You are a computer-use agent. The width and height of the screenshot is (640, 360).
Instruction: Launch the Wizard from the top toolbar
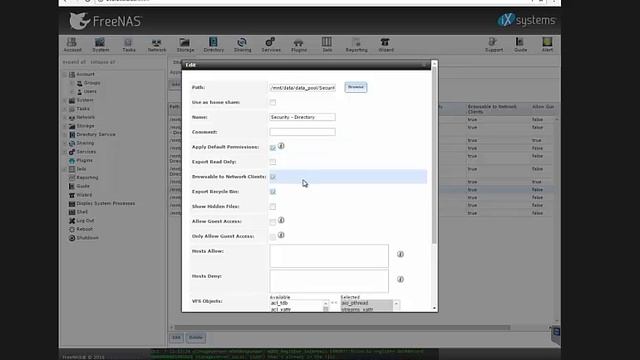(x=386, y=44)
